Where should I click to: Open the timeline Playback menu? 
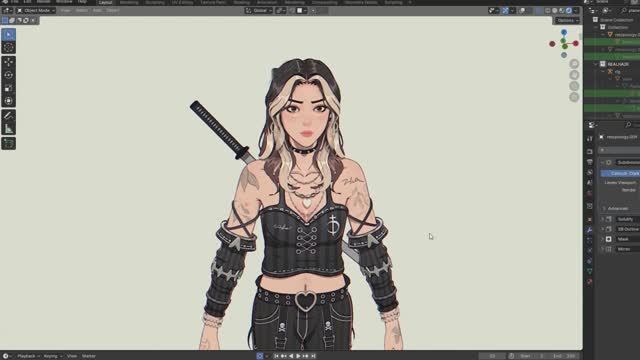pyautogui.click(x=27, y=356)
